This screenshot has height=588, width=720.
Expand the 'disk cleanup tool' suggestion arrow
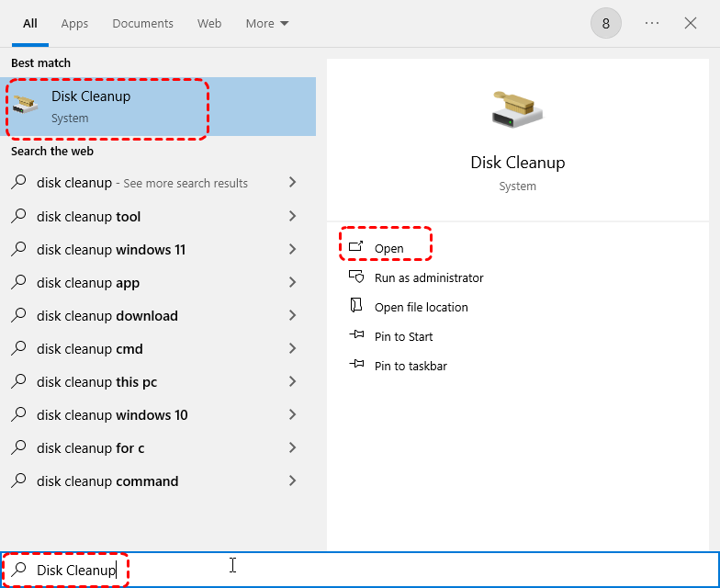click(293, 217)
